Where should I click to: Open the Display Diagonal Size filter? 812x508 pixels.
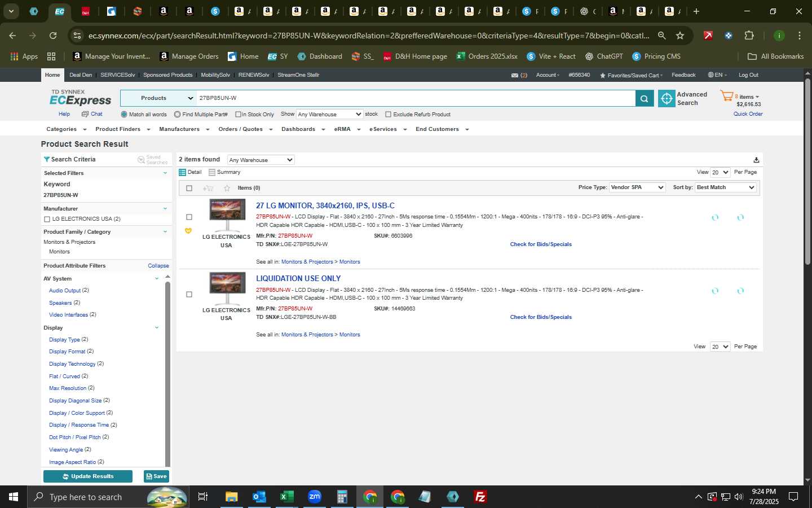pyautogui.click(x=76, y=401)
